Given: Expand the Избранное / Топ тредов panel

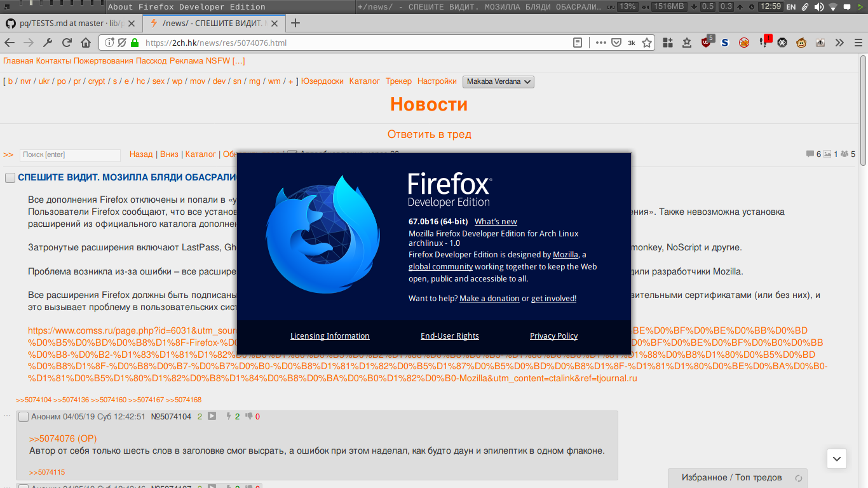Looking at the screenshot, I should [736, 478].
